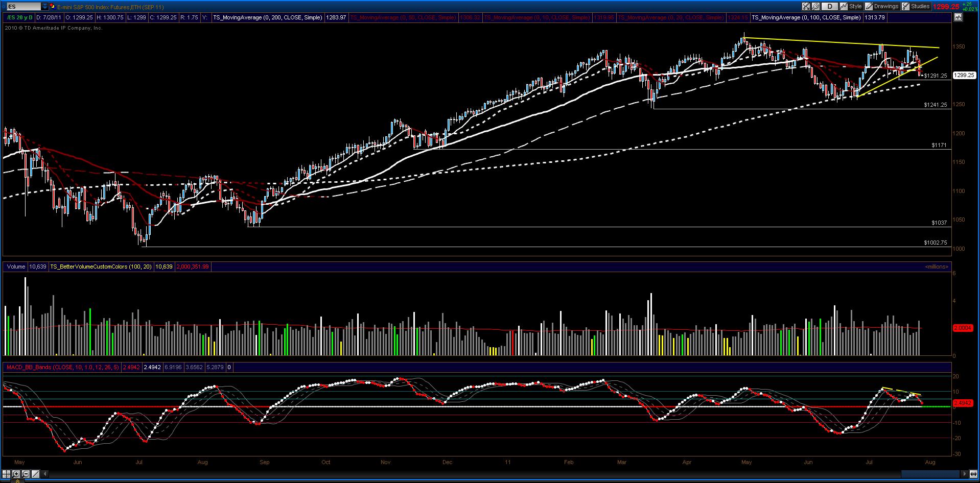This screenshot has width=980, height=483.
Task: Click the 1313.79 moving average value
Action: tap(875, 17)
